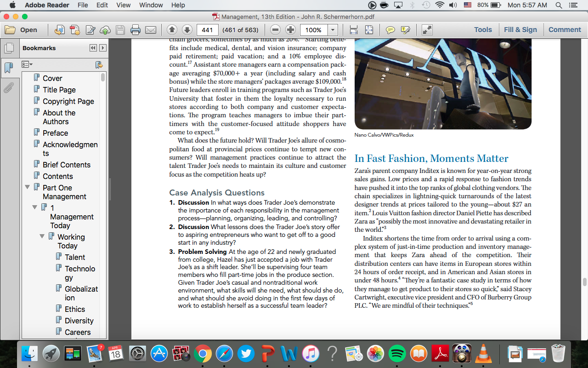Open the Title Page bookmark
The height and width of the screenshot is (368, 588).
pos(59,90)
